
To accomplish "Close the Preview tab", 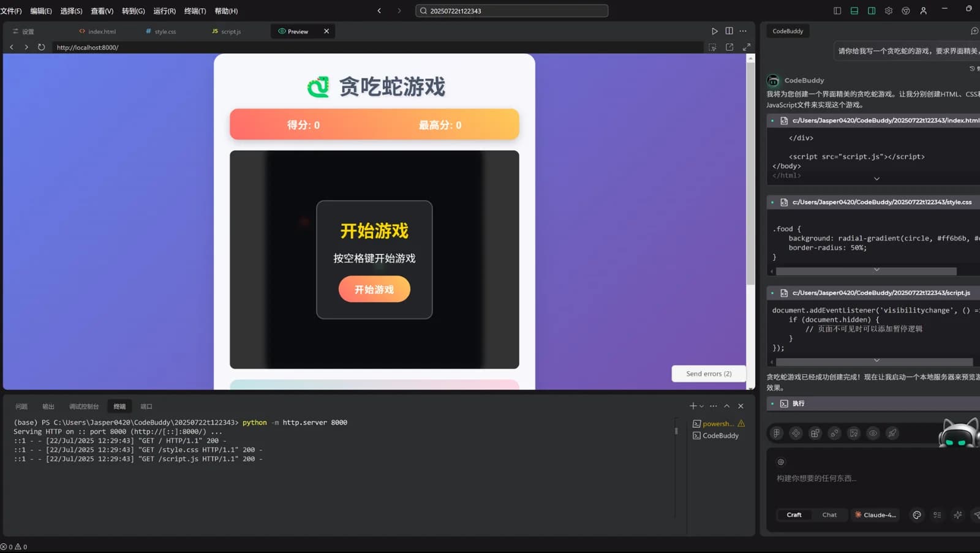I will tap(326, 31).
